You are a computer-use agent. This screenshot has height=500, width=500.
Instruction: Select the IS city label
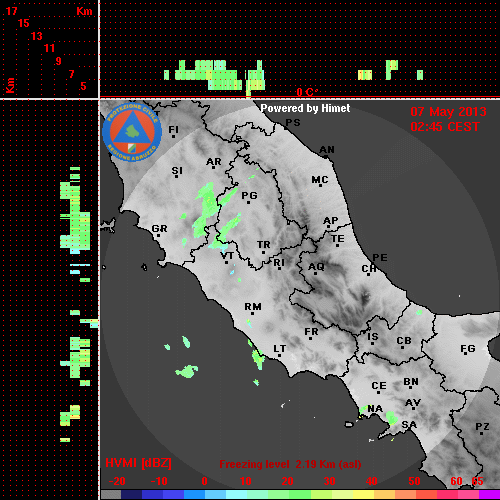click(373, 337)
